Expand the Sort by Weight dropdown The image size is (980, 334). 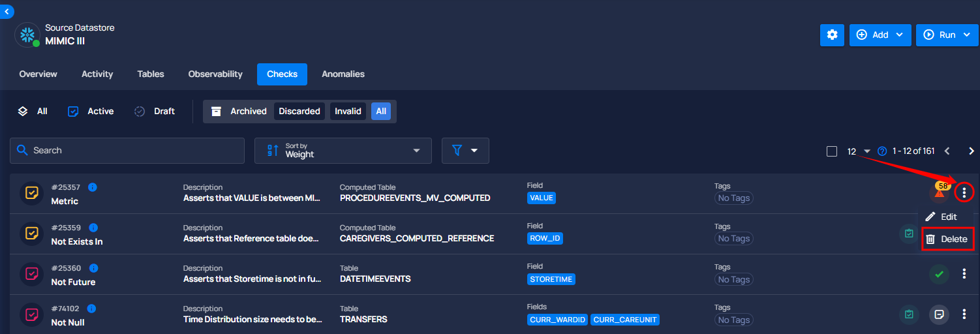(x=343, y=151)
